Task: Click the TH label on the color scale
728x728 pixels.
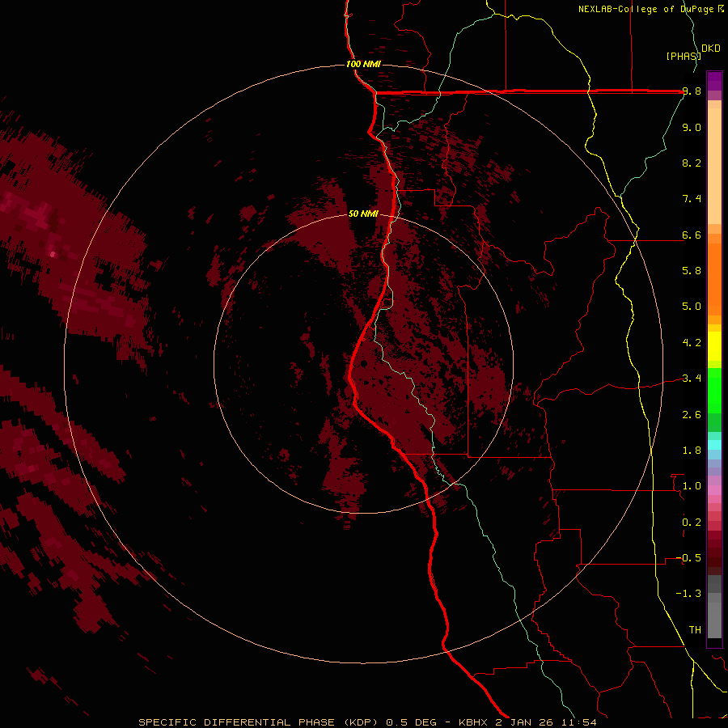Action: click(695, 630)
